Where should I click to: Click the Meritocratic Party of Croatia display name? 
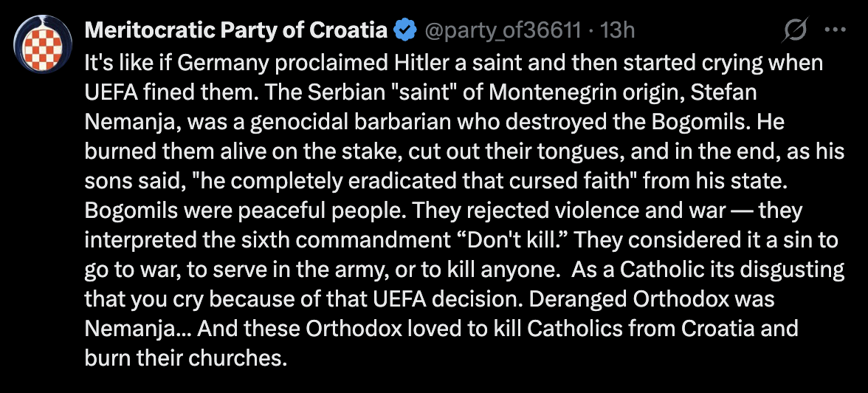[x=236, y=30]
